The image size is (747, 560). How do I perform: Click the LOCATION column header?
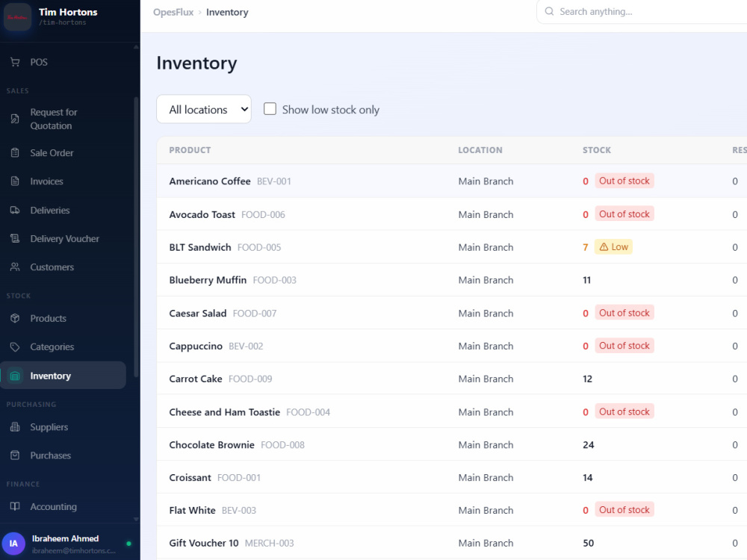(480, 150)
